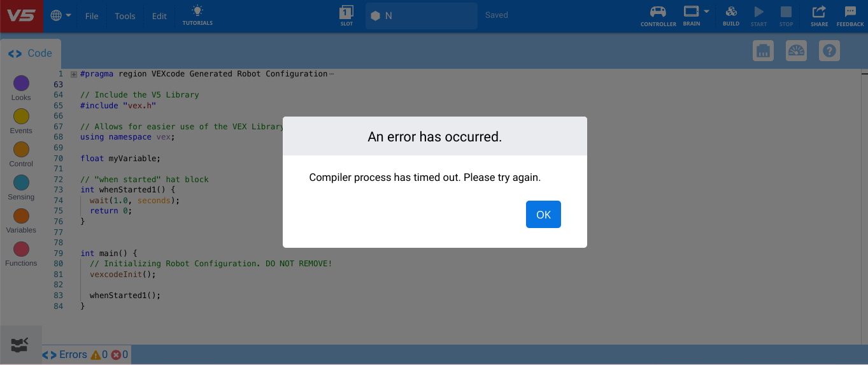The width and height of the screenshot is (868, 365).
Task: Open the File menu
Action: click(x=92, y=16)
